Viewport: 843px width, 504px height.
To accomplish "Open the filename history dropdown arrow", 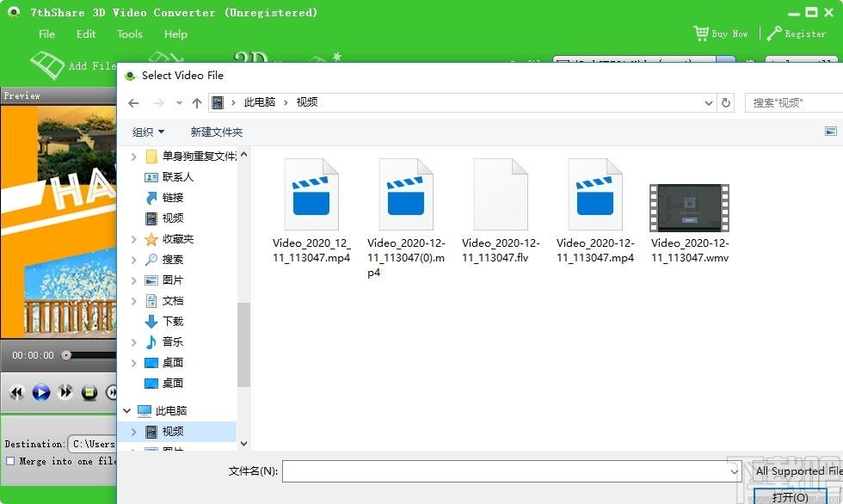I will point(735,472).
